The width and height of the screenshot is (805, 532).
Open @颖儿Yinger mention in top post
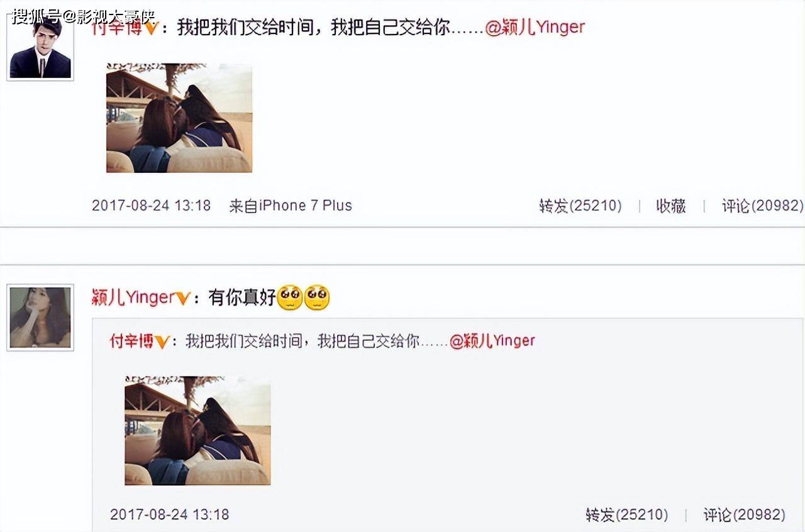(x=535, y=28)
